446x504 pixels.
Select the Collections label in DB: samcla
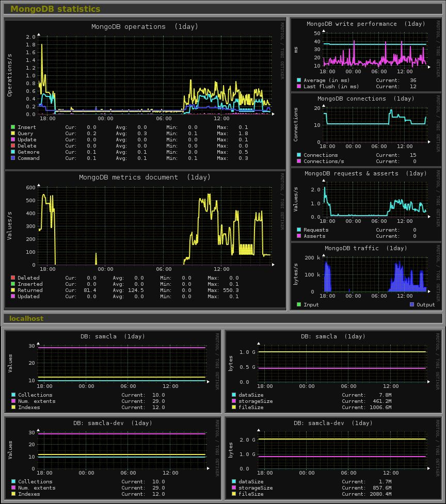pos(35,395)
